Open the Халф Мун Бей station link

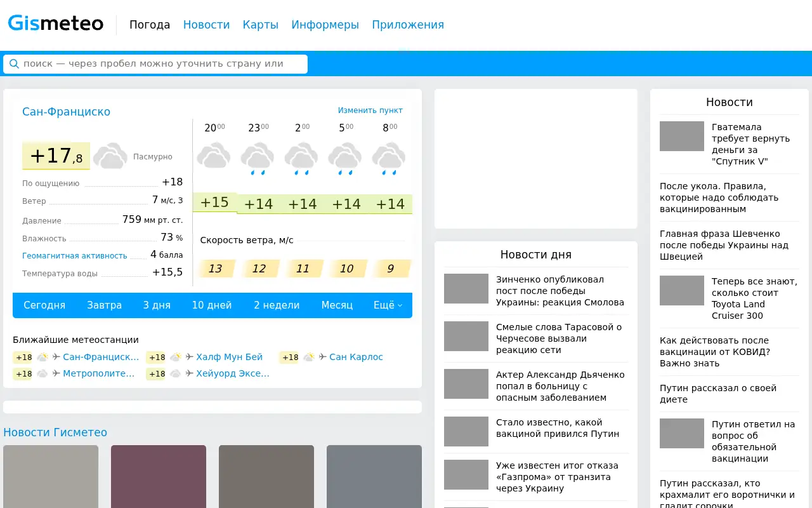(229, 357)
